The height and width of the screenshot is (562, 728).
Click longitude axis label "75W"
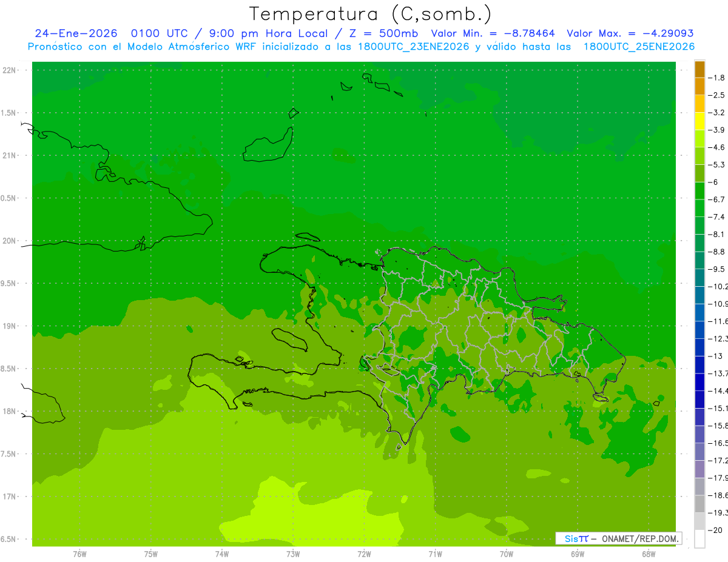point(150,554)
